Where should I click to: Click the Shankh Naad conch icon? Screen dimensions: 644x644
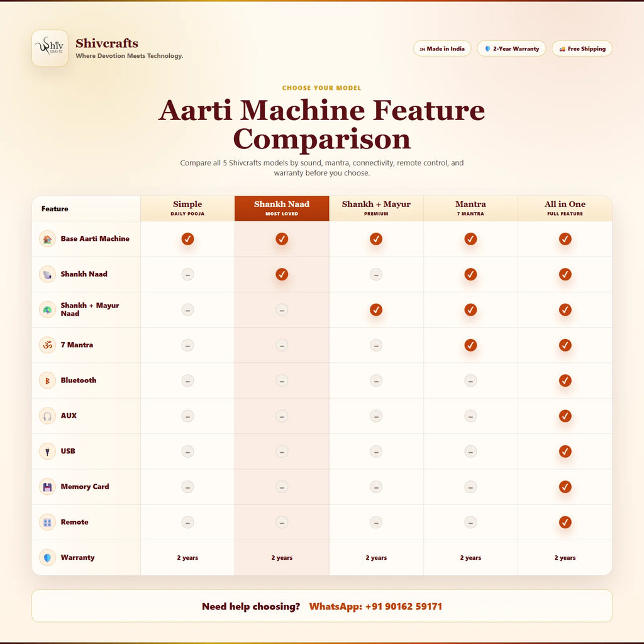(x=47, y=274)
